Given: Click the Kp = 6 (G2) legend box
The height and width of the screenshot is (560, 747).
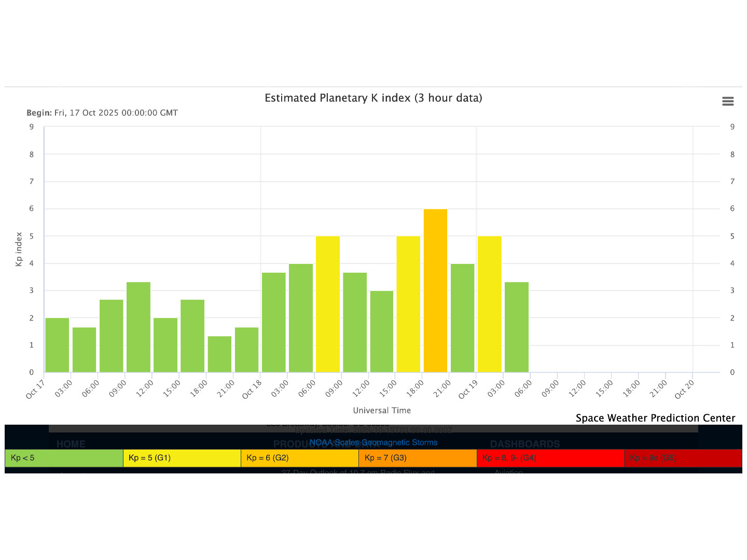Looking at the screenshot, I should pos(299,458).
